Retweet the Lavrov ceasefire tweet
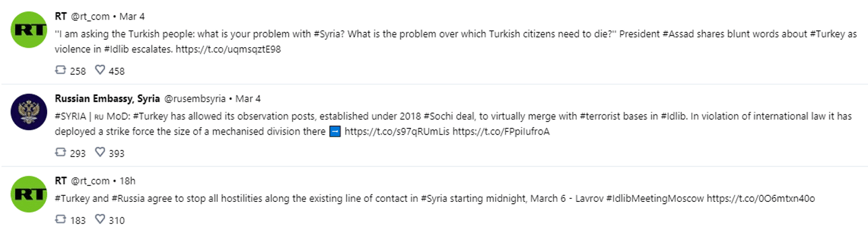This screenshot has height=230, width=868. [x=60, y=220]
